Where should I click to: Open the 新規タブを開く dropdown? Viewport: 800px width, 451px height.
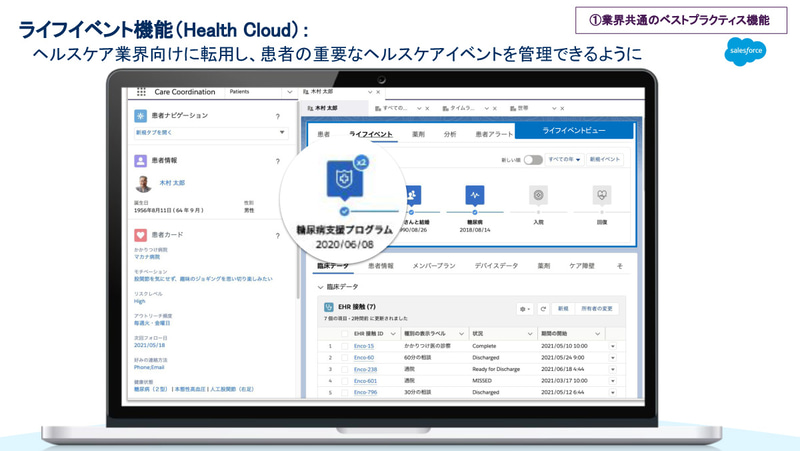(x=211, y=133)
